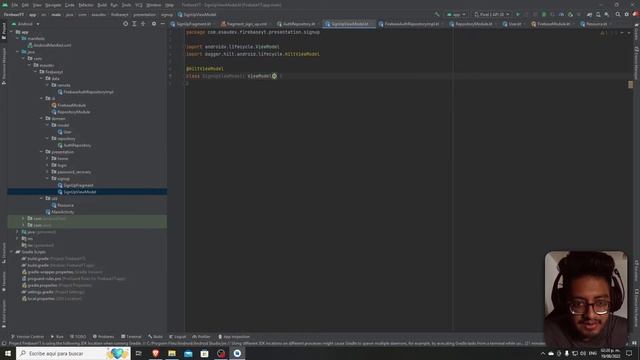The width and height of the screenshot is (640, 360).
Task: Click the Android Studio taskbar icon
Action: [237, 353]
